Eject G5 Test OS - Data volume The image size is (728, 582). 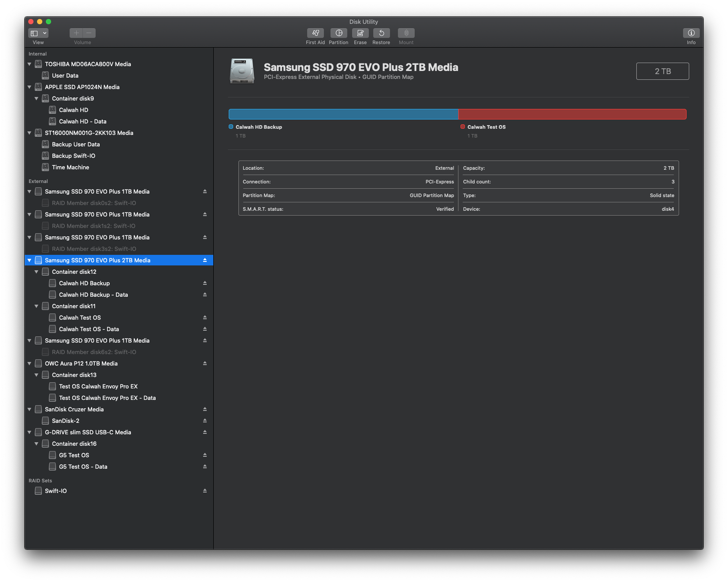205,467
